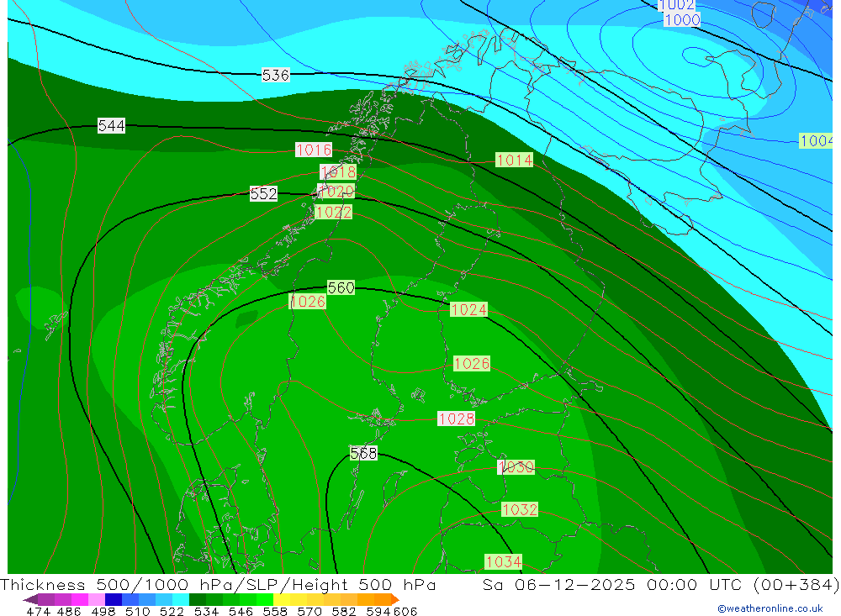Click legend value 486

pos(69,611)
